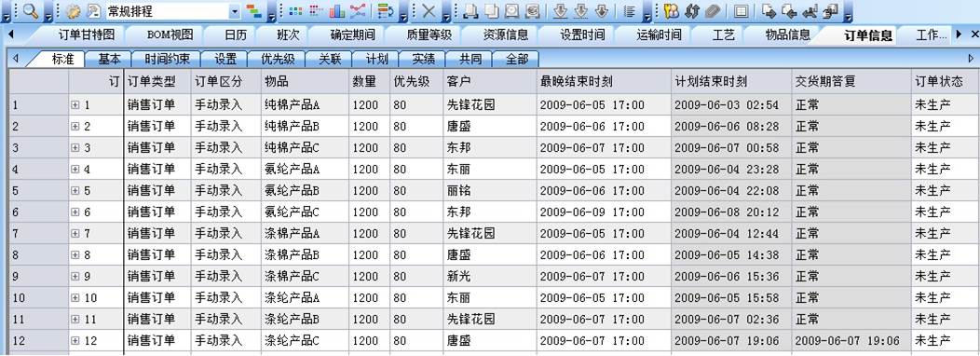Expand order row 1 tree node
Screen dimensions: 980x356
pos(75,105)
